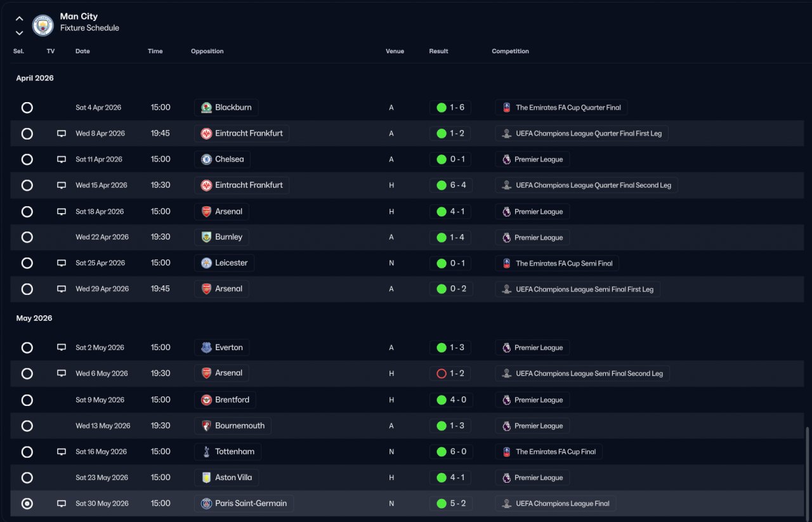
Task: Open Arsenal link in 29 Apr row
Action: coord(228,289)
